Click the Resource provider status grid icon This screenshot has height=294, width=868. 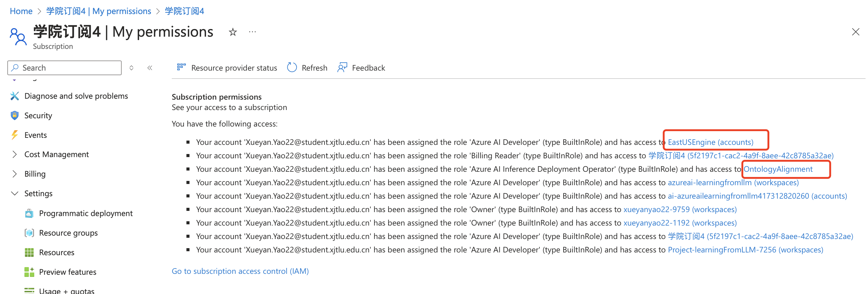pyautogui.click(x=181, y=67)
